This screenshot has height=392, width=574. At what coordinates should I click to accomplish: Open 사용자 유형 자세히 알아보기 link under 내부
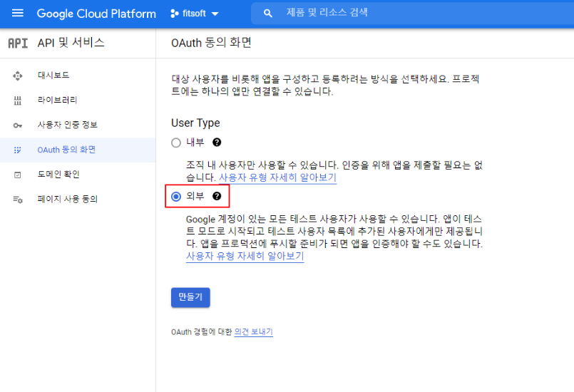(277, 177)
